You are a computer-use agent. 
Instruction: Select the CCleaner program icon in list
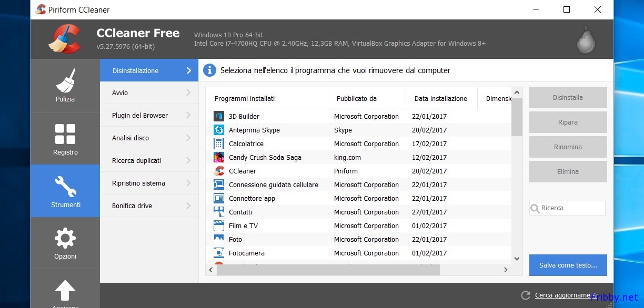point(219,171)
